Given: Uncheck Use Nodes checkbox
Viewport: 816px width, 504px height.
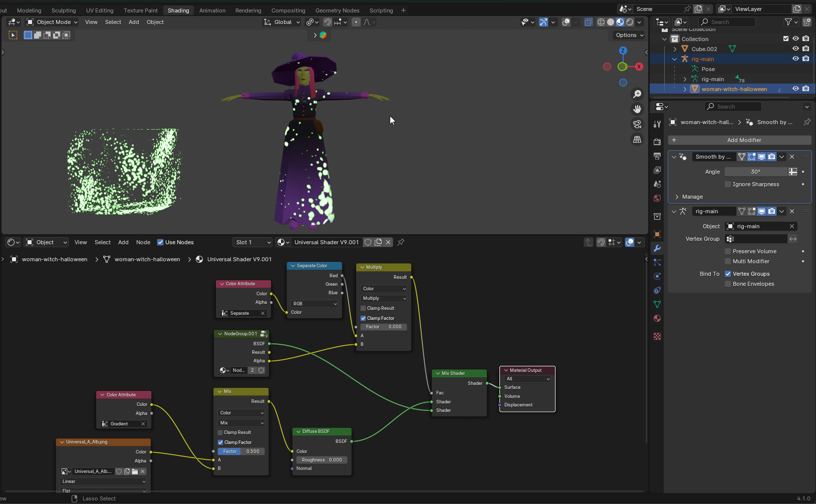Looking at the screenshot, I should click(160, 242).
